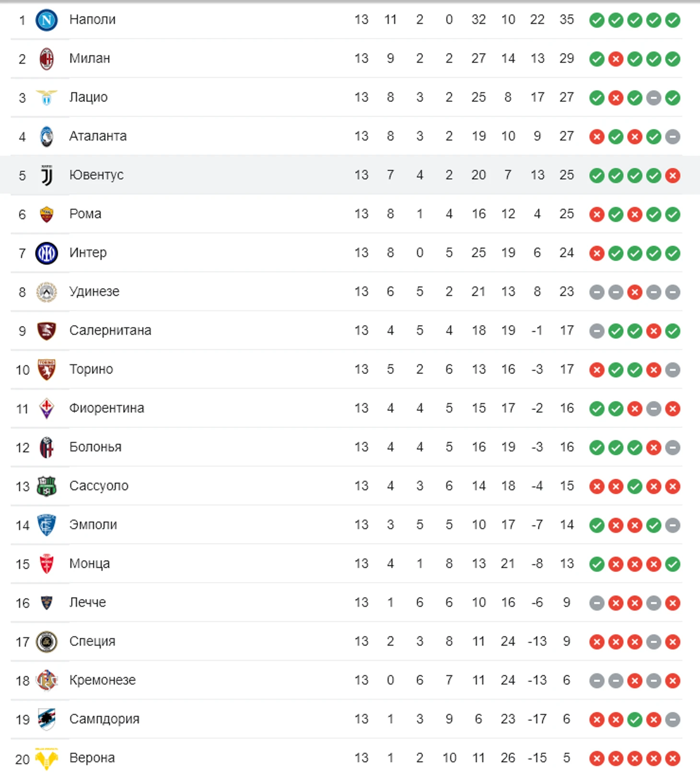Screen dimensions: 700x782
Task: Click Lazio's gray draw form icon
Action: point(653,98)
